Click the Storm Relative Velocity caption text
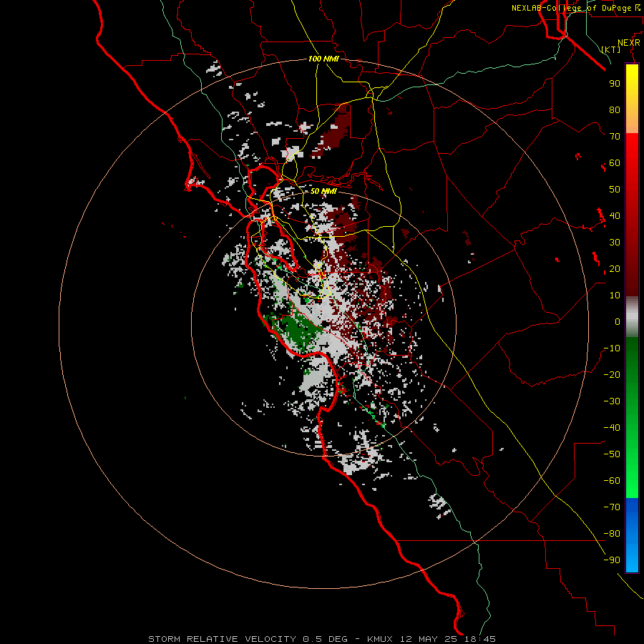 [321, 639]
